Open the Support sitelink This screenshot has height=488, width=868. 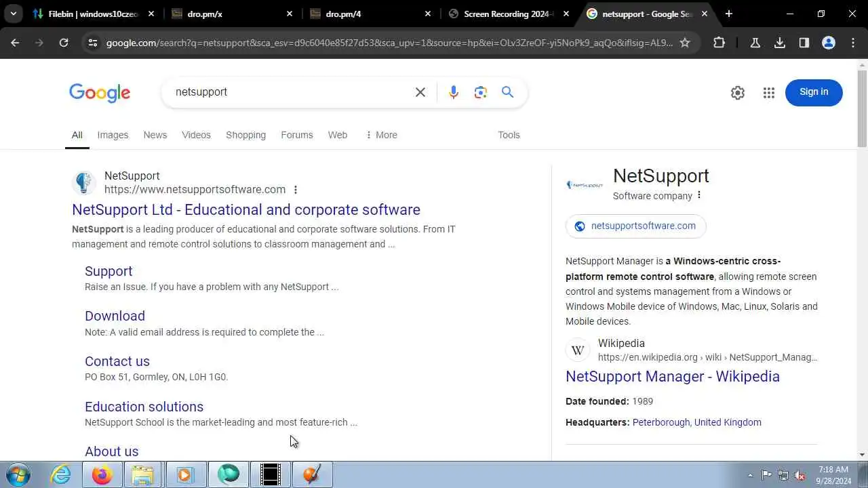[x=108, y=271]
